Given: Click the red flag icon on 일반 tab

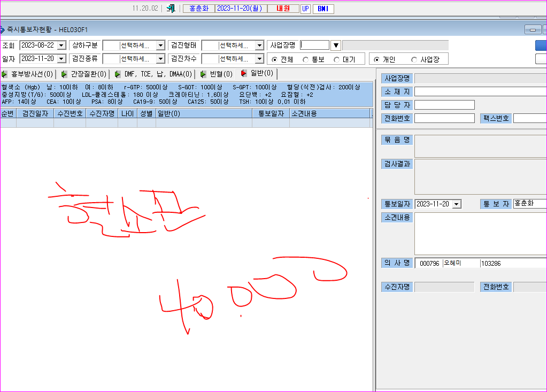Looking at the screenshot, I should (x=243, y=73).
